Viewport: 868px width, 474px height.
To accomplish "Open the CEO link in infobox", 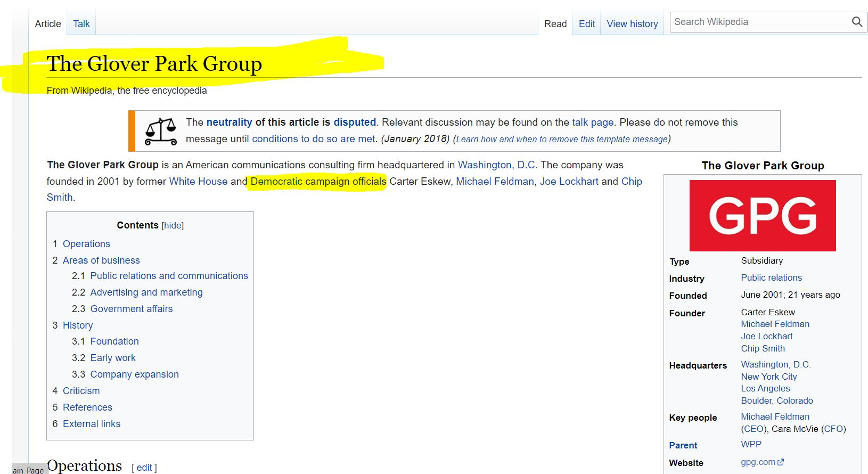I will [x=754, y=429].
